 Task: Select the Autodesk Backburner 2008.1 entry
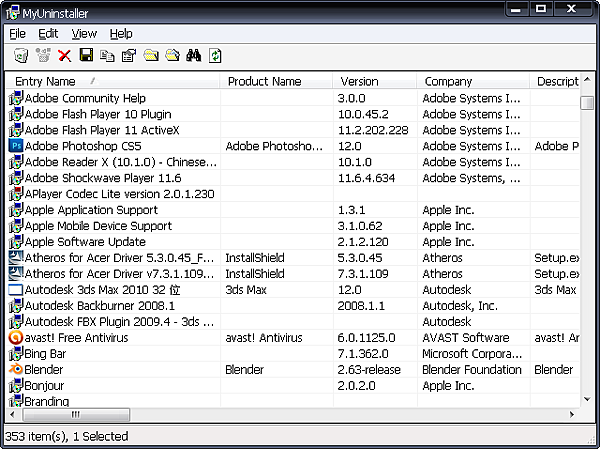100,305
